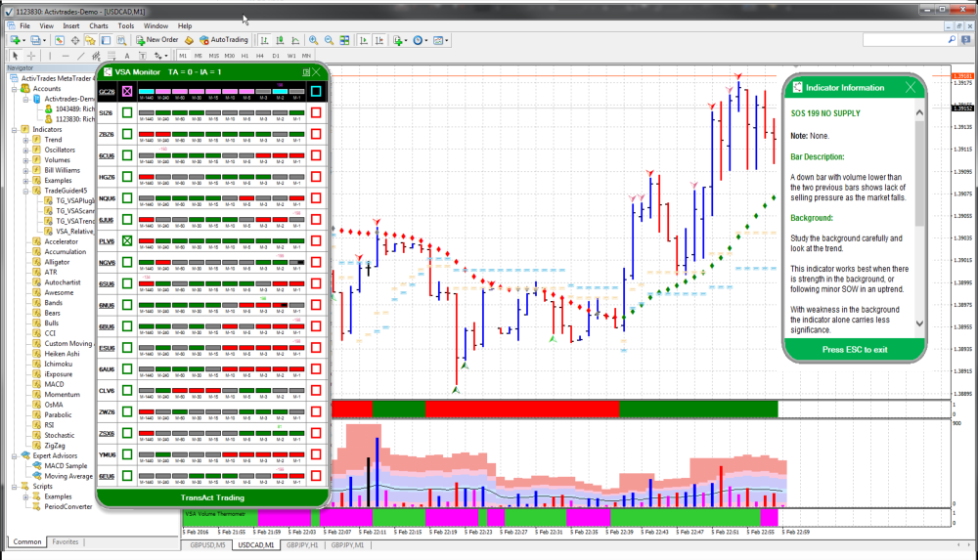The image size is (978, 560).
Task: Click the New Order toolbar button
Action: pos(156,40)
